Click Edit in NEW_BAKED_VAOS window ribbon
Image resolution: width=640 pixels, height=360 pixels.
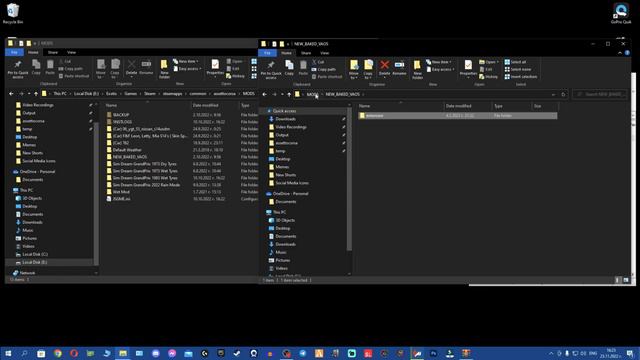click(x=486, y=69)
